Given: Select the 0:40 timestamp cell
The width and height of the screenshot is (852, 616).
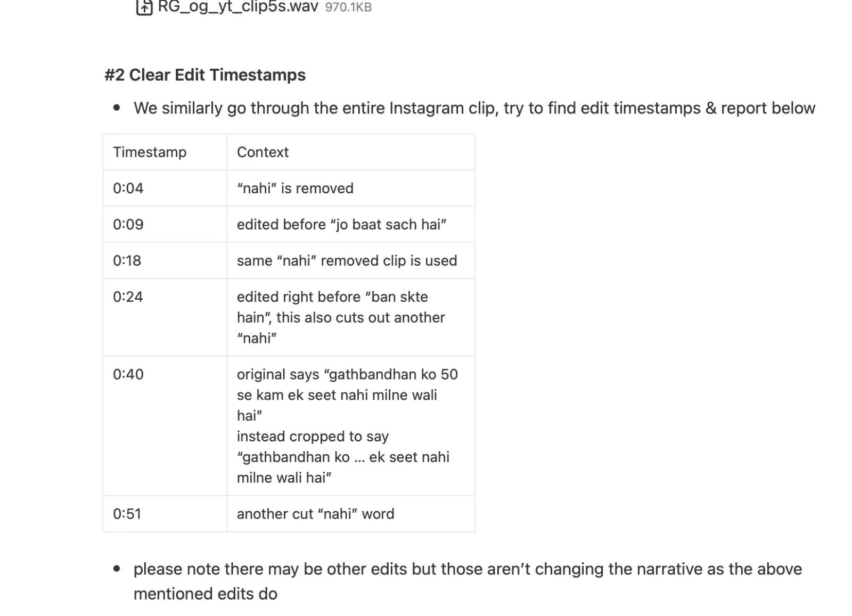Looking at the screenshot, I should (165, 426).
